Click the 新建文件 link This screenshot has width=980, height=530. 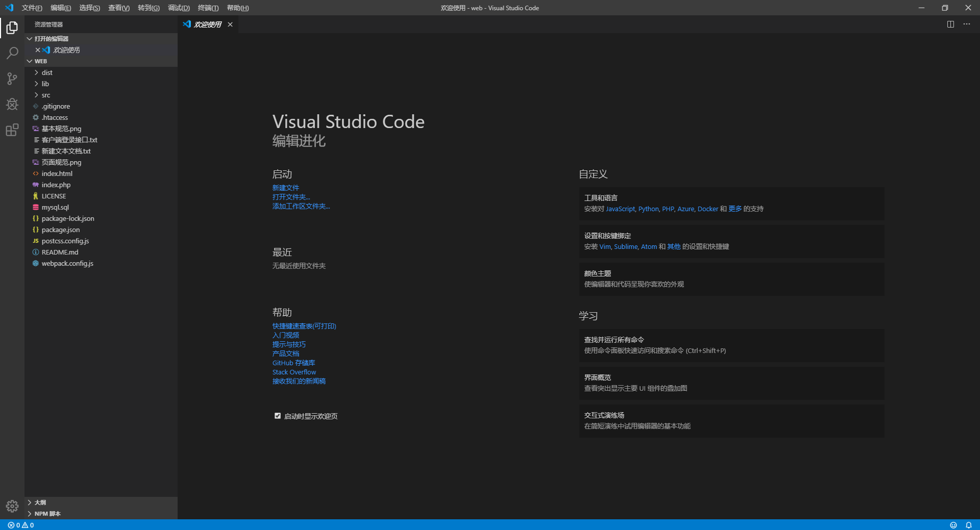[285, 187]
